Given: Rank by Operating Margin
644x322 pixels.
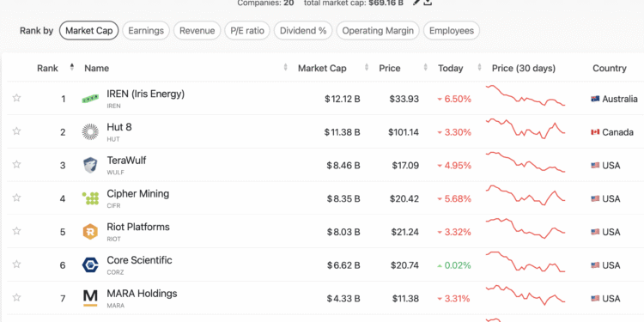Looking at the screenshot, I should coord(378,31).
